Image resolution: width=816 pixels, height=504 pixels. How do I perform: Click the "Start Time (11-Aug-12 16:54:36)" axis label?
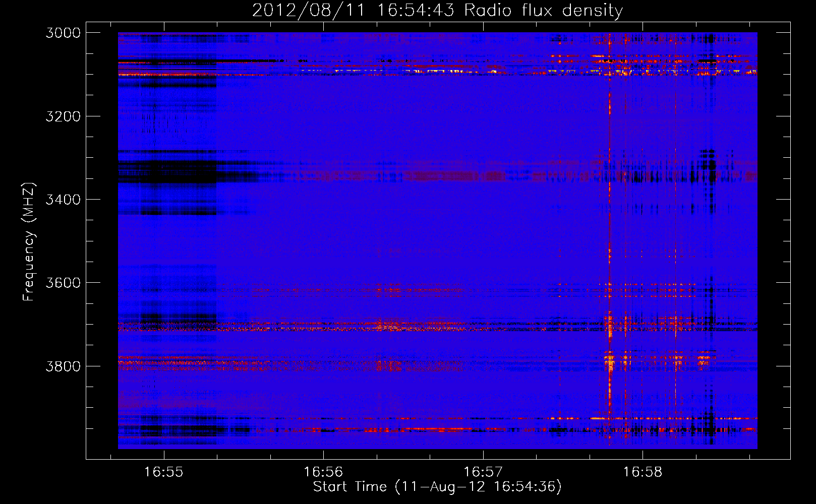[437, 487]
